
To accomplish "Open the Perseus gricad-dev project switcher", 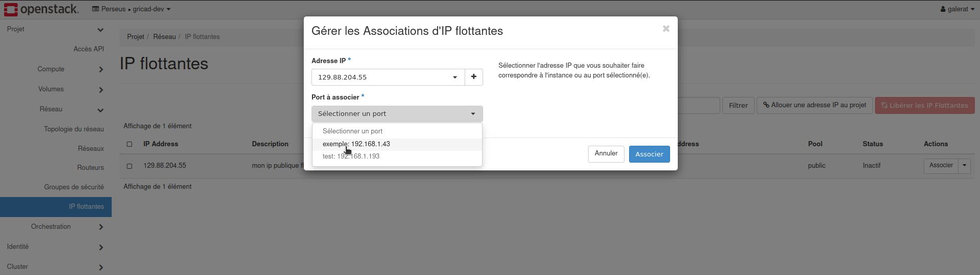I will 131,9.
